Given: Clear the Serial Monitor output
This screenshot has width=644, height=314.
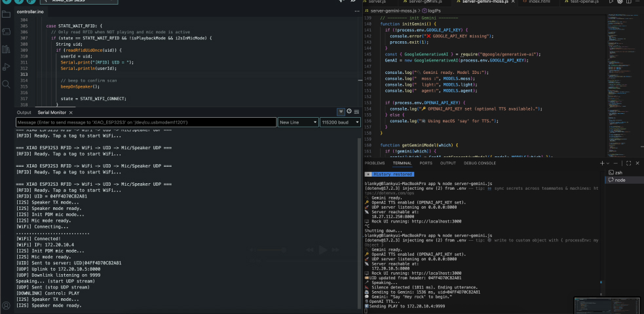Looking at the screenshot, I should [356, 112].
